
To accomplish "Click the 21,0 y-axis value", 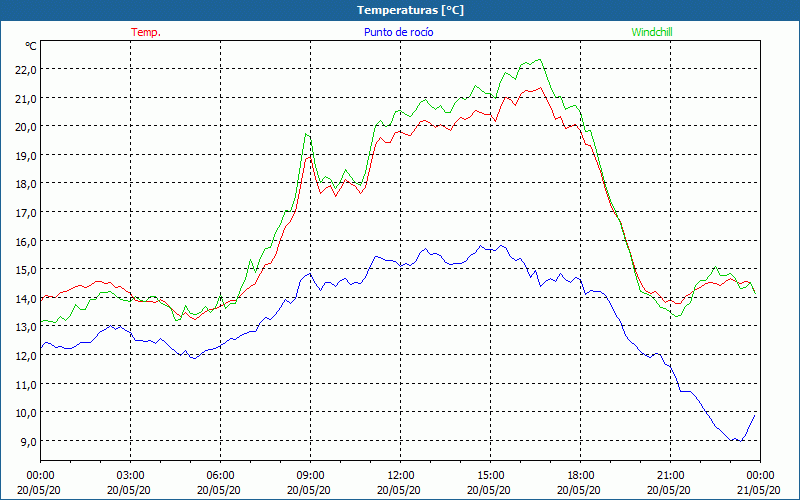I will [26, 98].
